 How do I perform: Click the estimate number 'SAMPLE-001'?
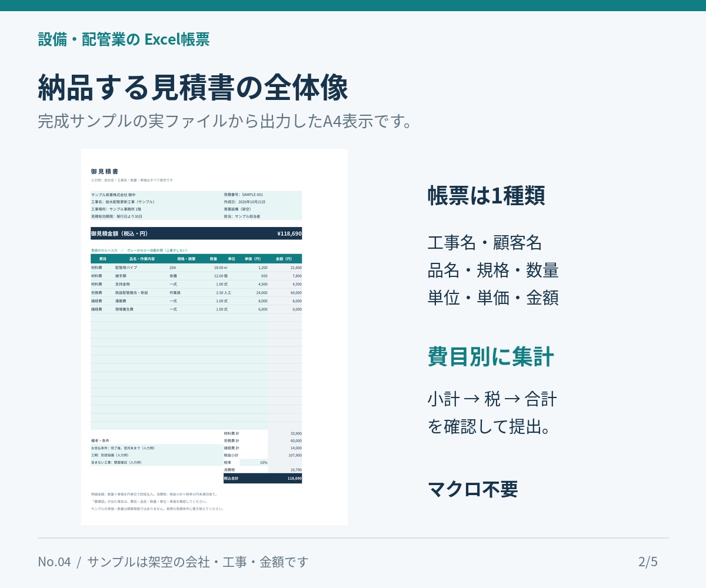(x=252, y=194)
